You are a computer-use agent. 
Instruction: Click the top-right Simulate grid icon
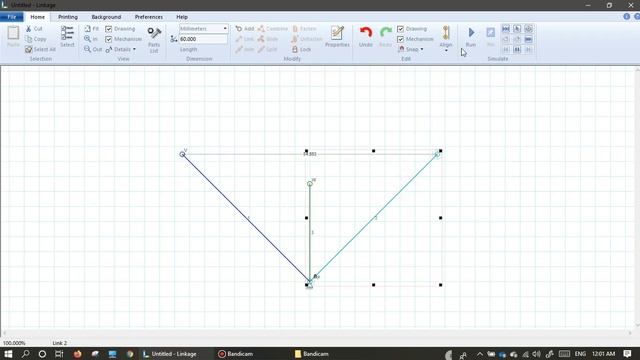(529, 29)
